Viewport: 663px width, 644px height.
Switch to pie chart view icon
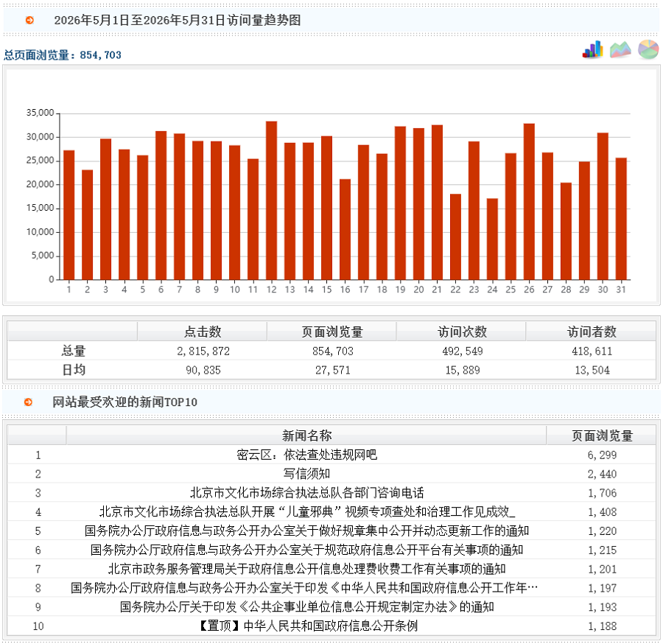point(648,49)
